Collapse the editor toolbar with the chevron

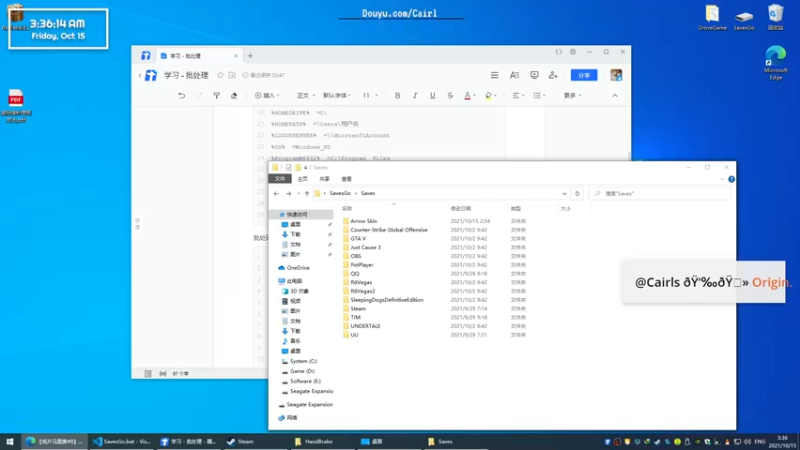[615, 95]
